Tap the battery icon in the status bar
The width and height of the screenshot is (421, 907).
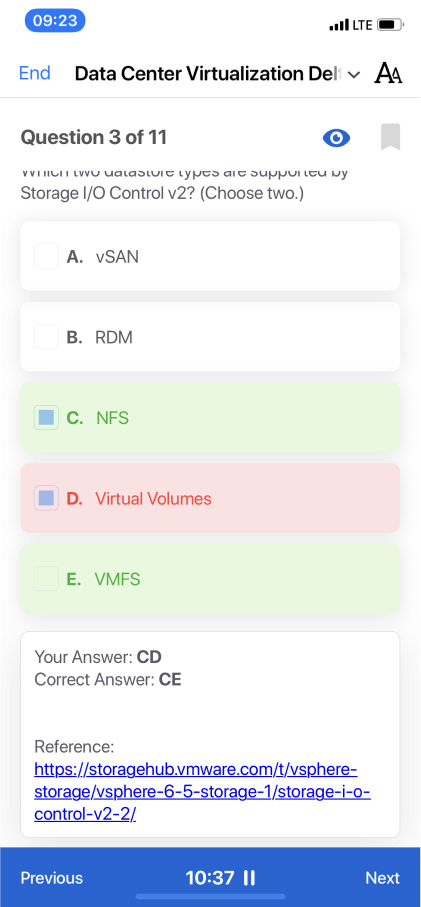[x=392, y=25]
